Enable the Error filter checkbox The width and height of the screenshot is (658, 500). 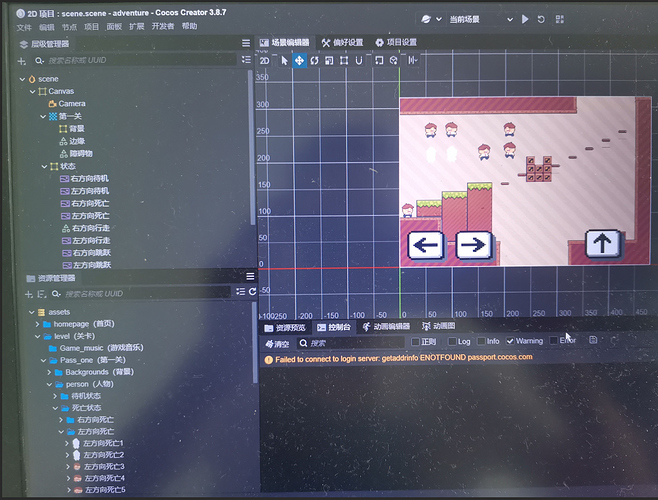click(554, 340)
